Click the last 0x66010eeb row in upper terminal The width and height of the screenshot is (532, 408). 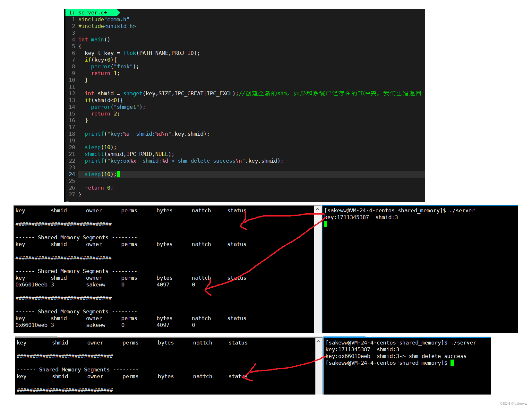[x=105, y=325]
